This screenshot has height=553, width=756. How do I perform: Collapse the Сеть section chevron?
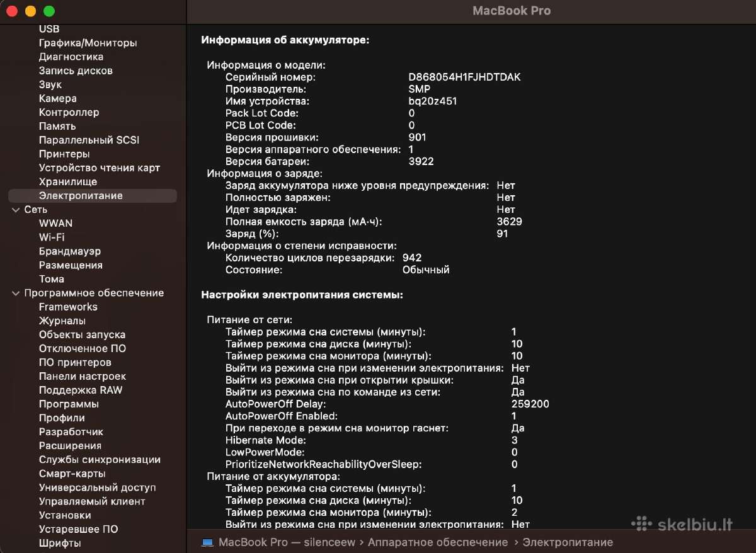[x=15, y=210]
